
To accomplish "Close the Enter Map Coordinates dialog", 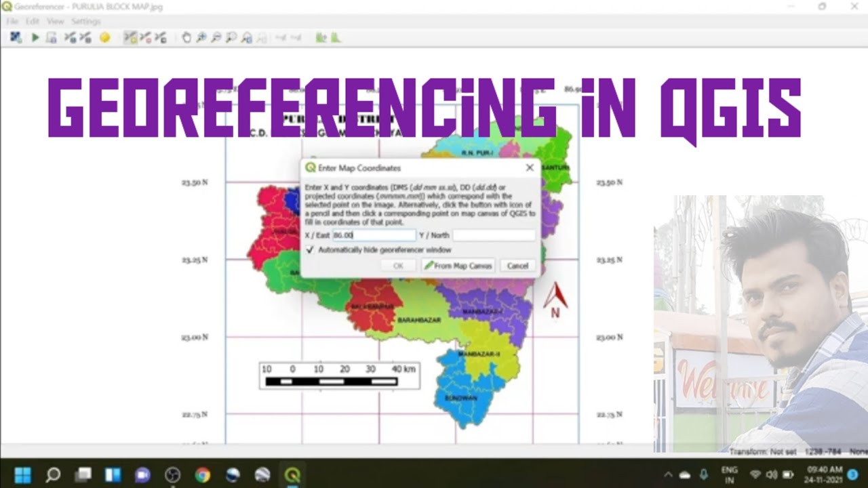I will pyautogui.click(x=530, y=167).
